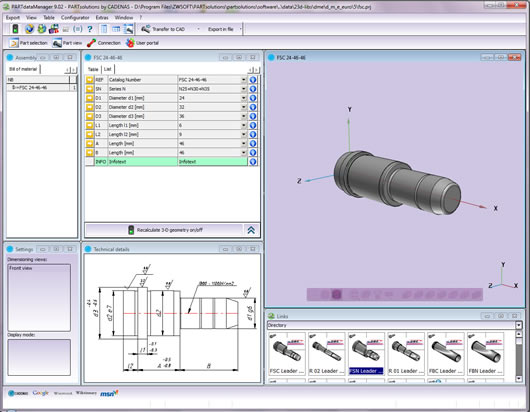530x412 pixels.
Task: Click the info icon in the Catalog Number row
Action: point(253,80)
